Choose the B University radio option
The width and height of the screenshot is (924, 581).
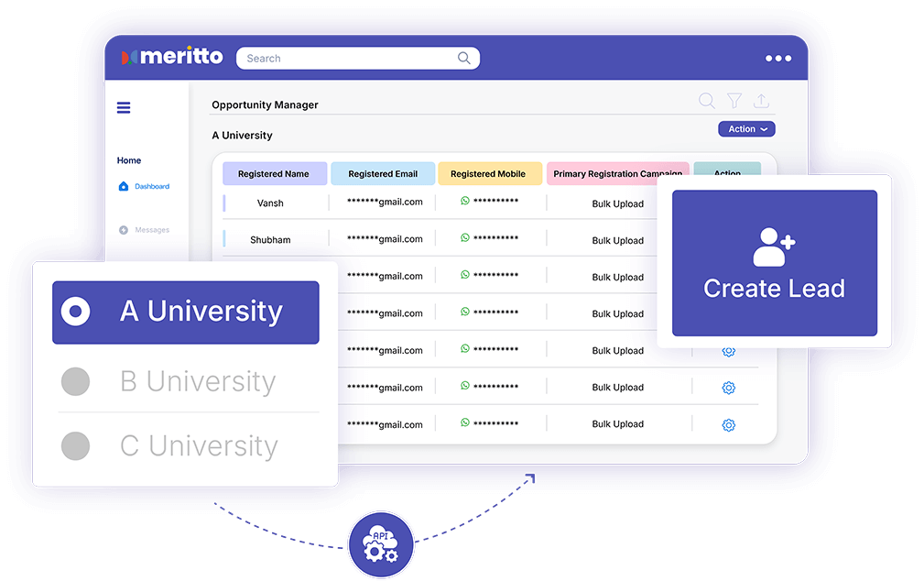75,381
